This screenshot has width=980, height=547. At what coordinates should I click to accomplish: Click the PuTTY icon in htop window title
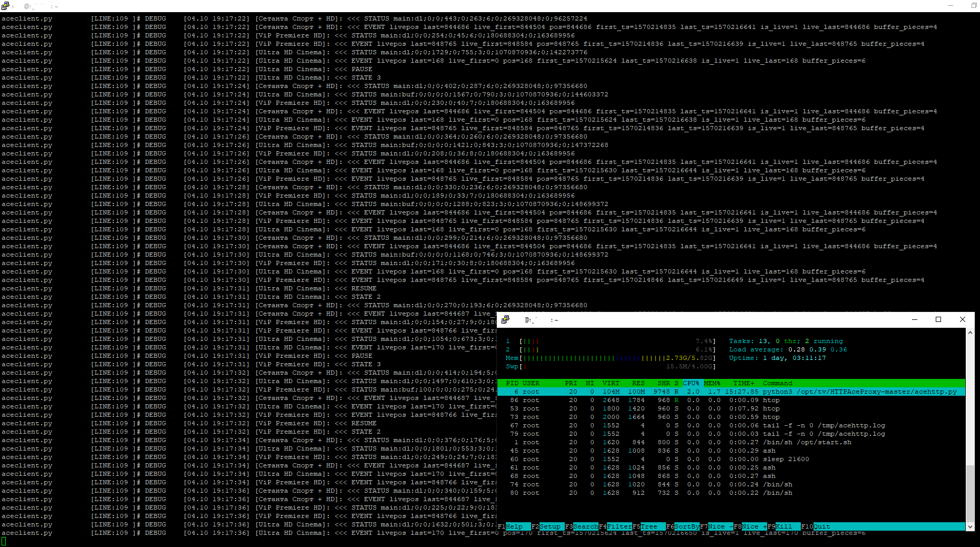point(505,319)
